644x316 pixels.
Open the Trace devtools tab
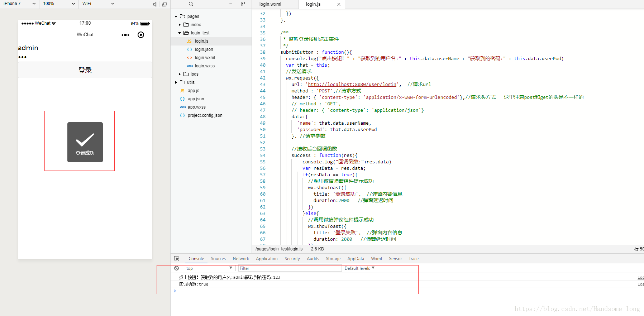[x=414, y=259]
